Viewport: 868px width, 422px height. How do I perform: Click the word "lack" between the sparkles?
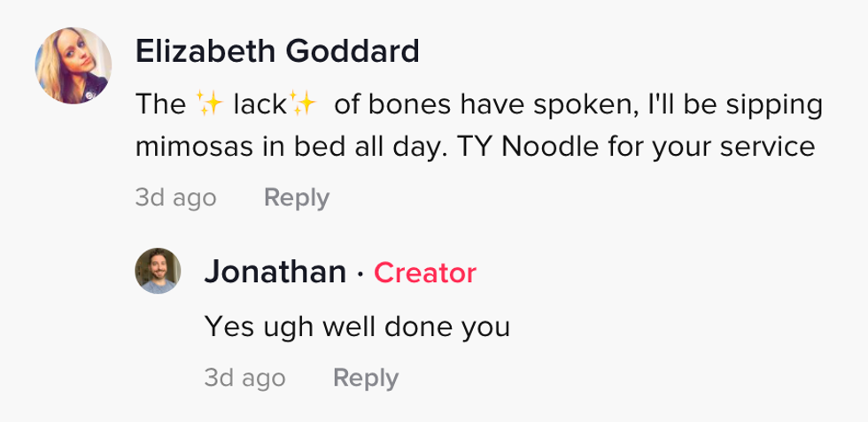pos(254,105)
